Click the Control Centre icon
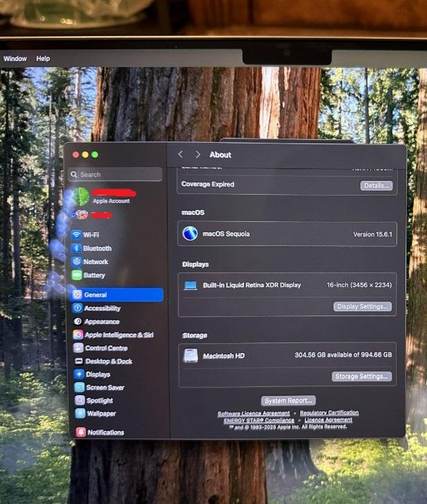 tap(78, 348)
